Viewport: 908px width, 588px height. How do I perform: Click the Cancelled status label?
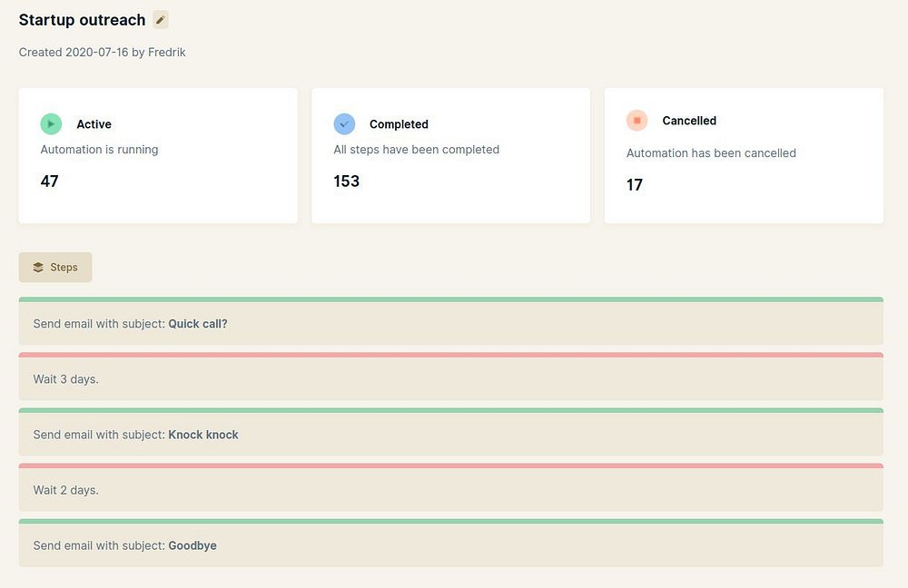(x=689, y=121)
